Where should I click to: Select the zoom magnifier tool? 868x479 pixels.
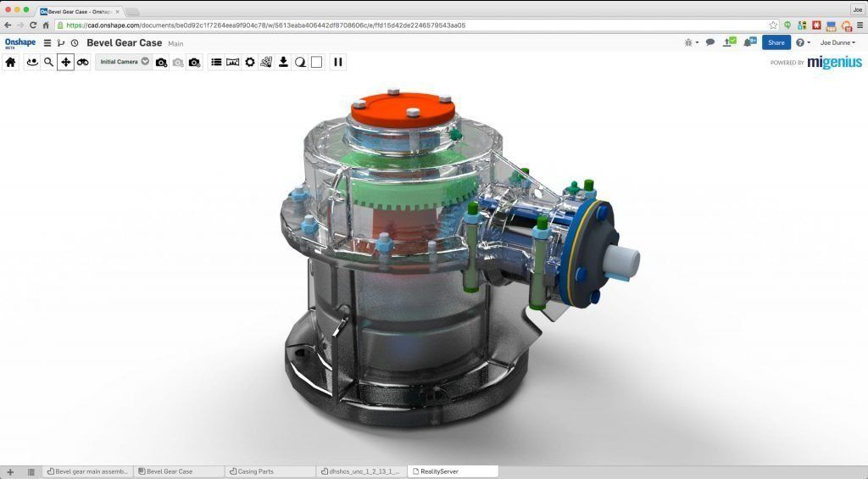[48, 62]
